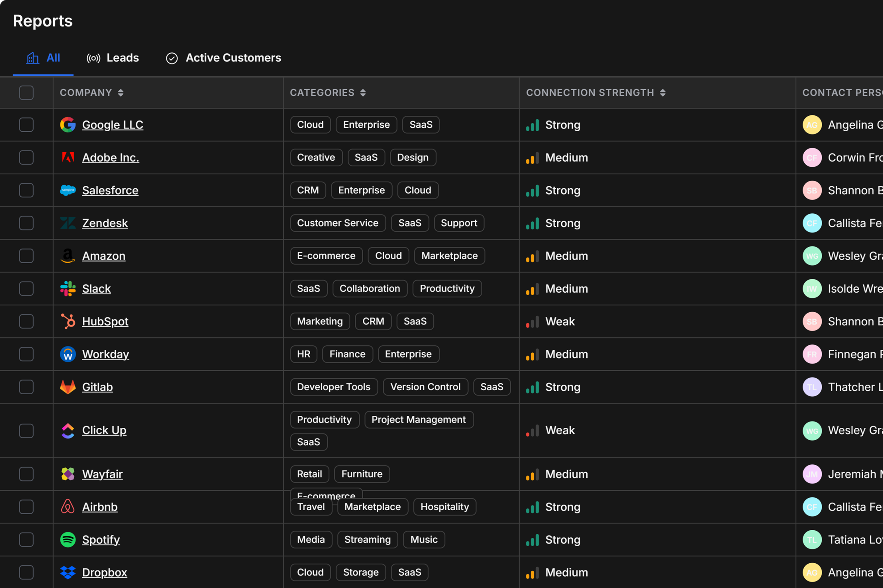Check the Click Up row checkbox
The height and width of the screenshot is (588, 883).
click(x=26, y=430)
